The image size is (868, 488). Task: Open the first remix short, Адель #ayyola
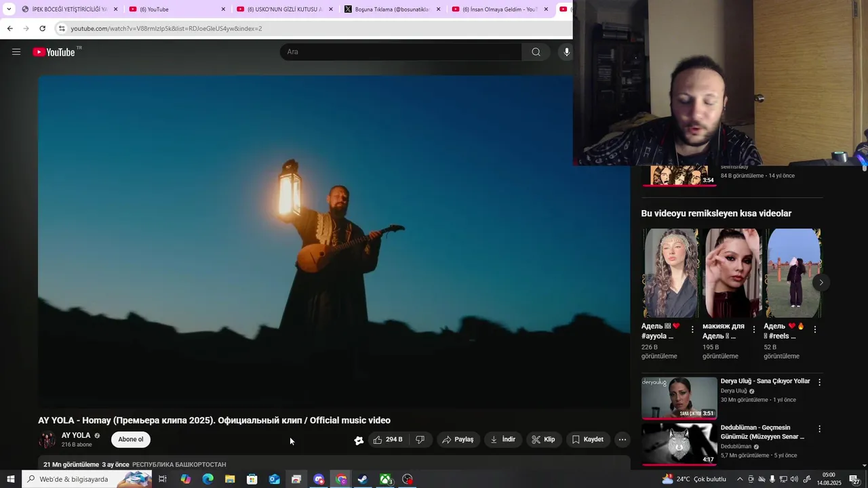point(671,272)
